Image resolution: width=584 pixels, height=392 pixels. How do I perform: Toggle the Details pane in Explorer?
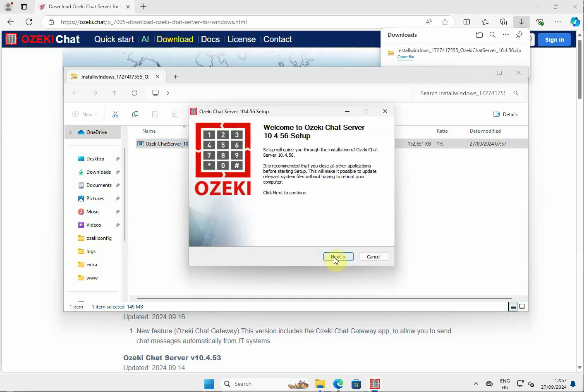pyautogui.click(x=505, y=115)
